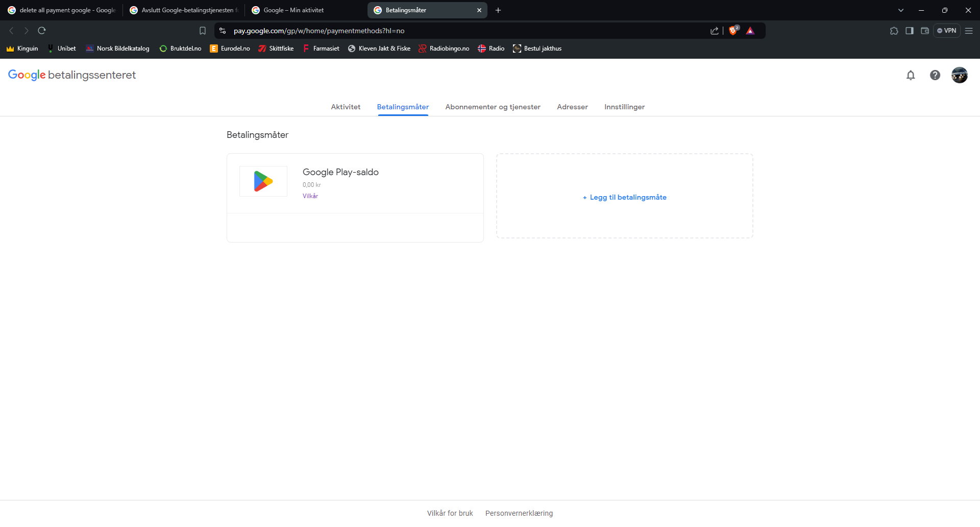
Task: Click the Google betalingssenteret logo
Action: click(x=72, y=75)
